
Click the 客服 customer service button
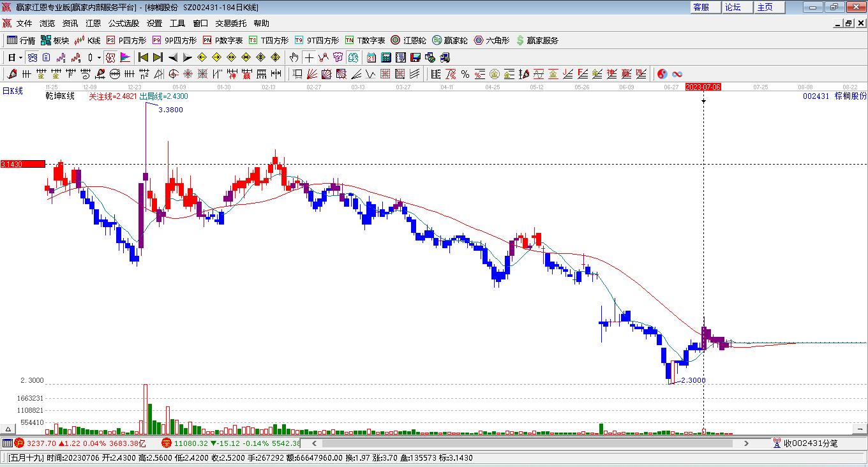[x=705, y=7]
